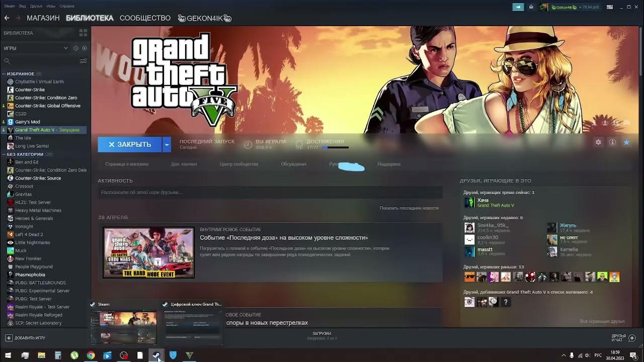Screen dimensions: 644x362
Task: Switch library to grid view icon
Action: tap(83, 33)
